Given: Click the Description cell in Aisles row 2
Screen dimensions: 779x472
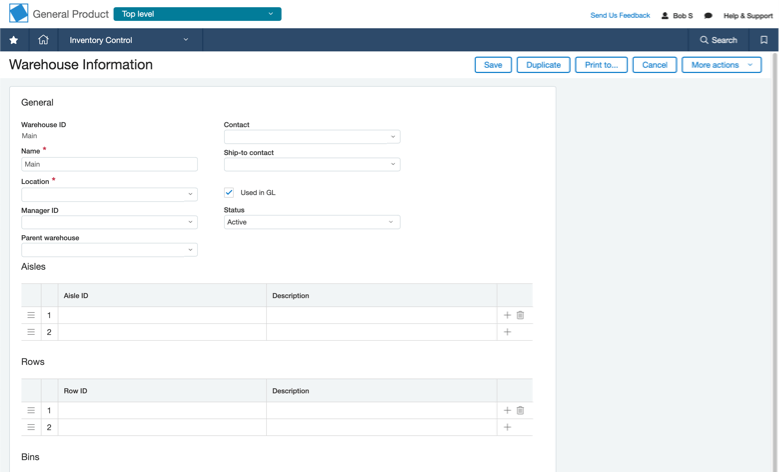Looking at the screenshot, I should tap(382, 332).
